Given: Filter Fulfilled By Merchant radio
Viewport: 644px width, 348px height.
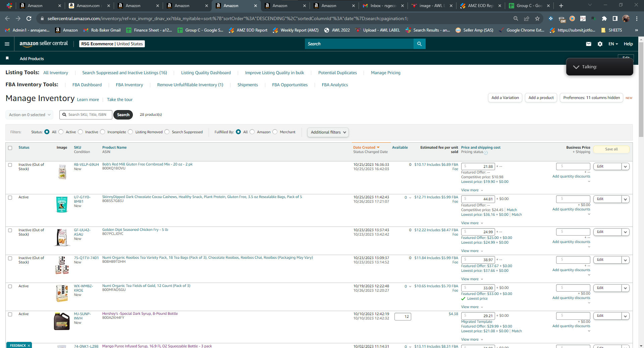Looking at the screenshot, I should [275, 132].
